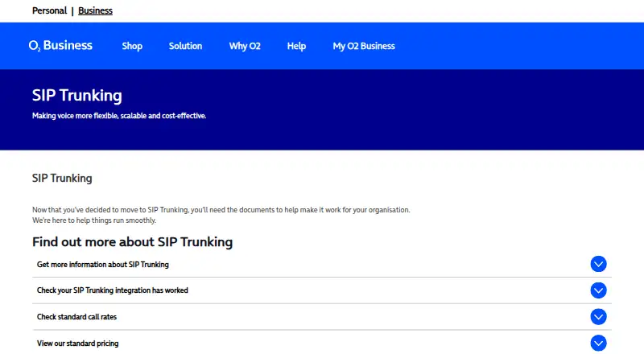Click 'Get more information about SIP Trunking' text
Viewport: 644px width, 354px height.
tap(103, 265)
